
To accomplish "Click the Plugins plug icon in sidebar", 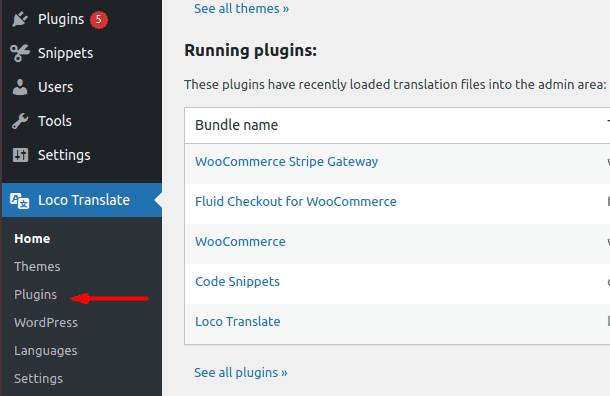I will pos(20,19).
